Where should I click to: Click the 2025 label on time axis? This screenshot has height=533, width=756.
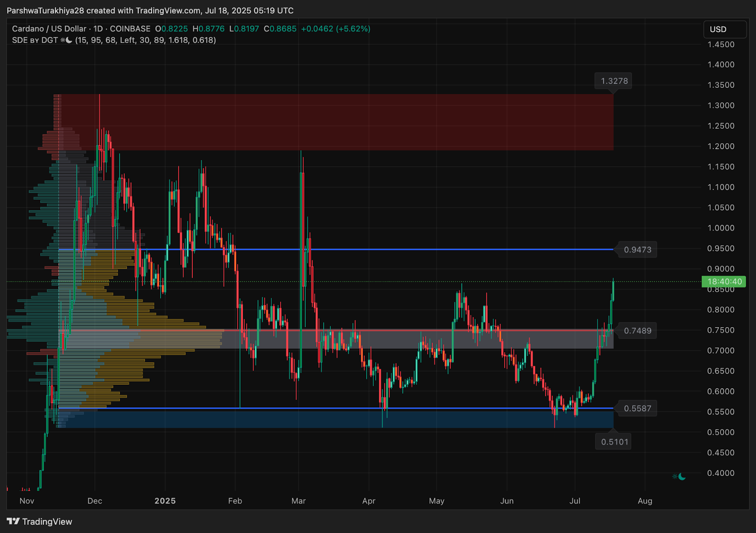pyautogui.click(x=165, y=501)
